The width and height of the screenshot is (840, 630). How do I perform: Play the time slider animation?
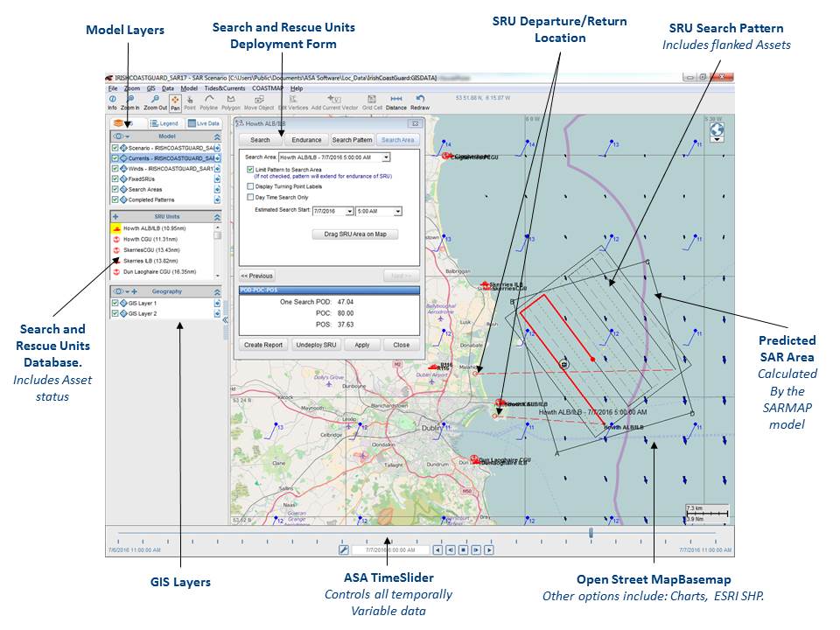coord(488,549)
